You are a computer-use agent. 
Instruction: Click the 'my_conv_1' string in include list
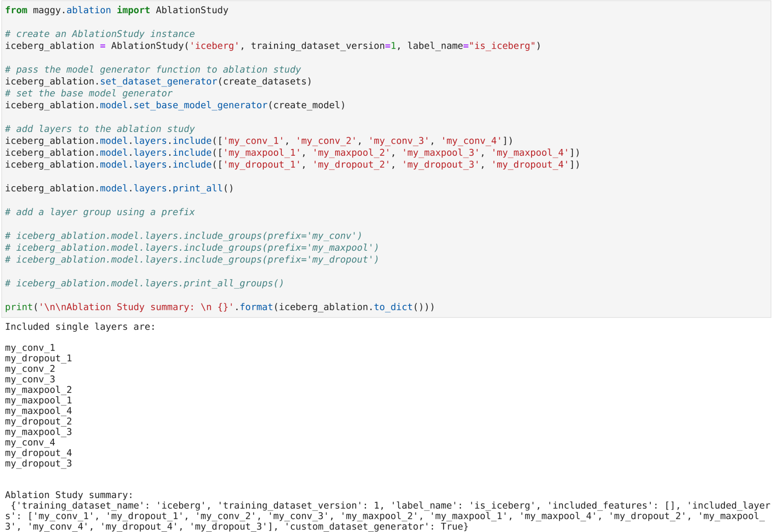click(x=253, y=141)
